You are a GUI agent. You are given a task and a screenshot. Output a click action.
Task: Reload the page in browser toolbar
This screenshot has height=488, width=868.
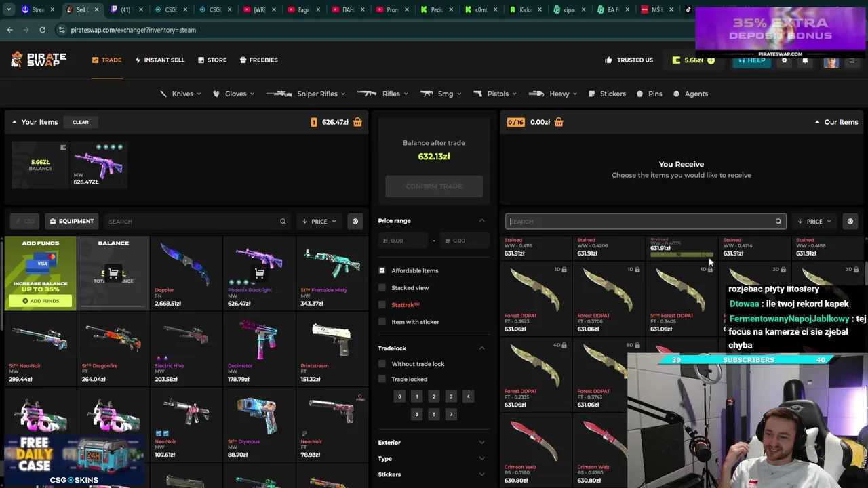[42, 30]
